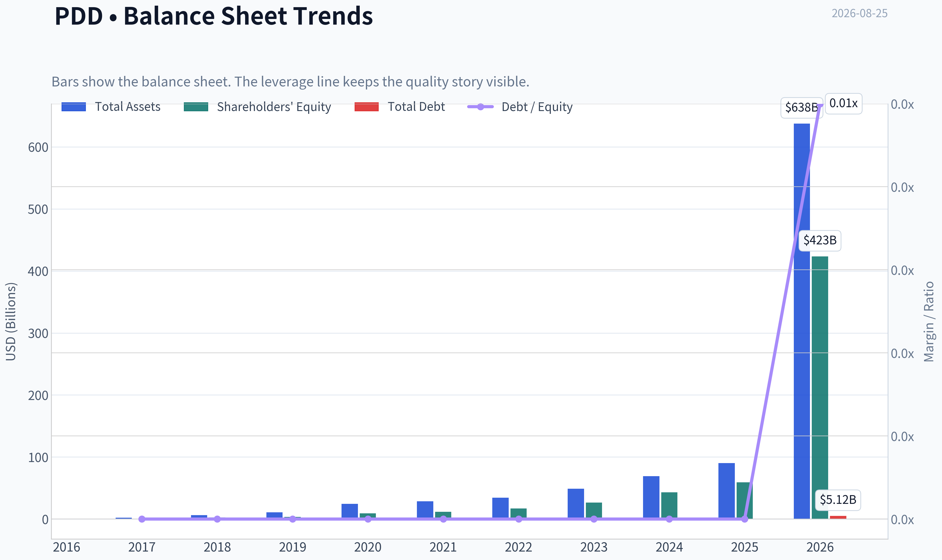
Task: Click the $423B data label
Action: [x=820, y=240]
